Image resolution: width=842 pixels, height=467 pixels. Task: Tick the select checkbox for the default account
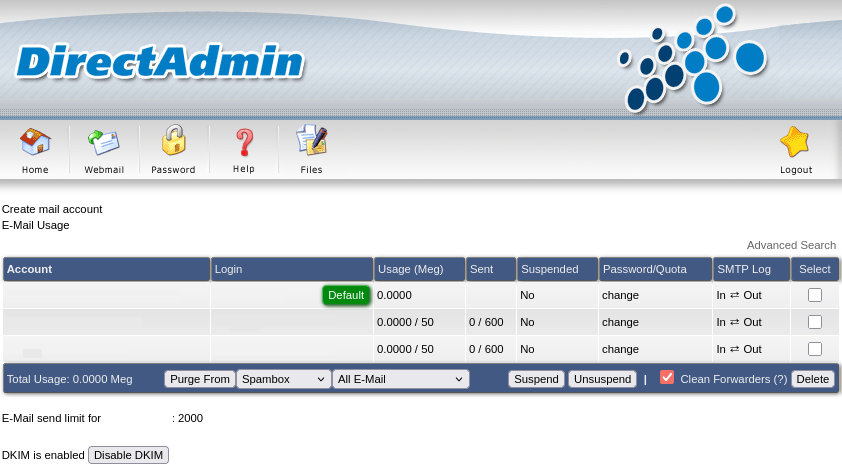coord(815,295)
